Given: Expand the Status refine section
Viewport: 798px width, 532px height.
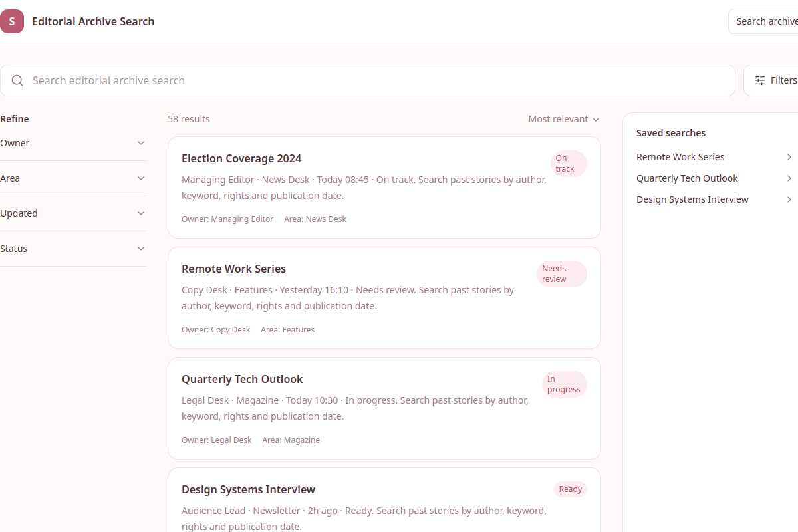Looking at the screenshot, I should (72, 249).
